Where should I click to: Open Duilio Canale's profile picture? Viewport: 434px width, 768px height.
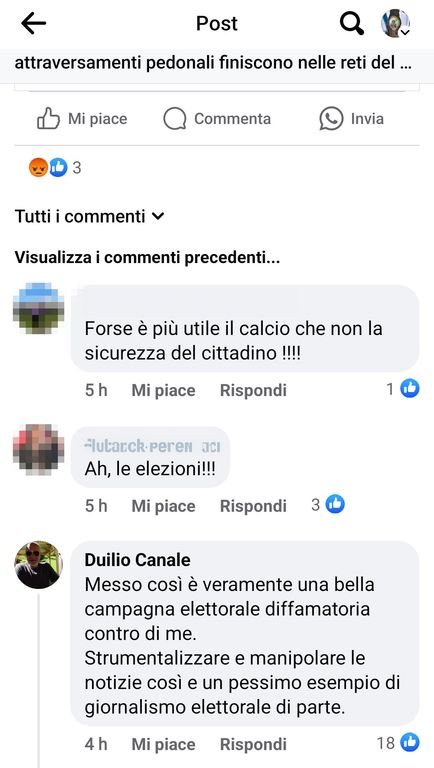pos(38,565)
